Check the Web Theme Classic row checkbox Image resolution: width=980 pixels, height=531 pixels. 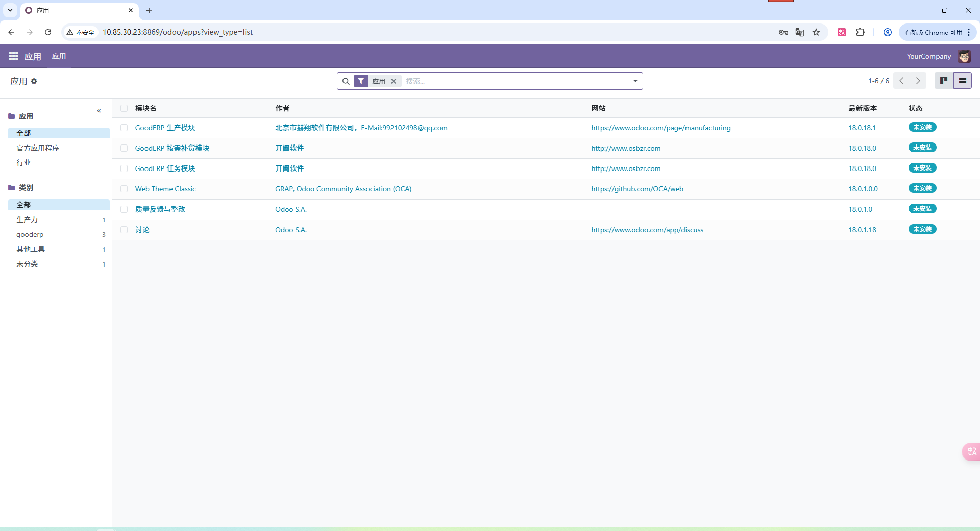124,189
